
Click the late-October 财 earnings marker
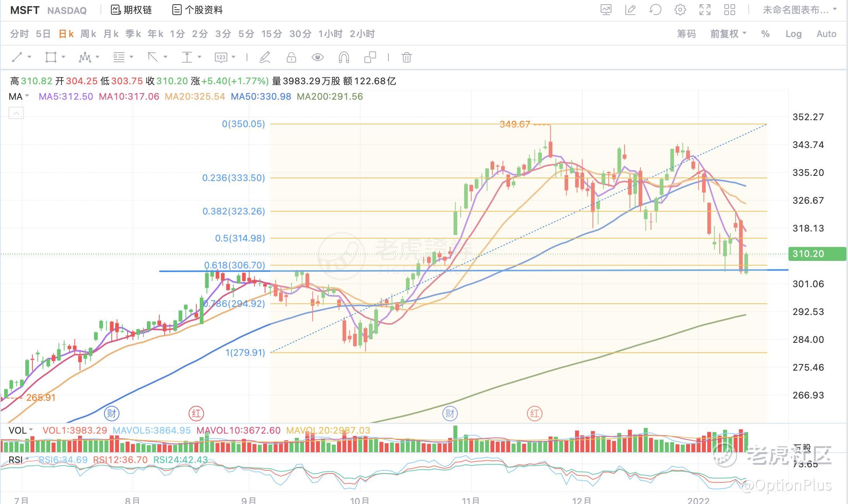[x=450, y=414]
